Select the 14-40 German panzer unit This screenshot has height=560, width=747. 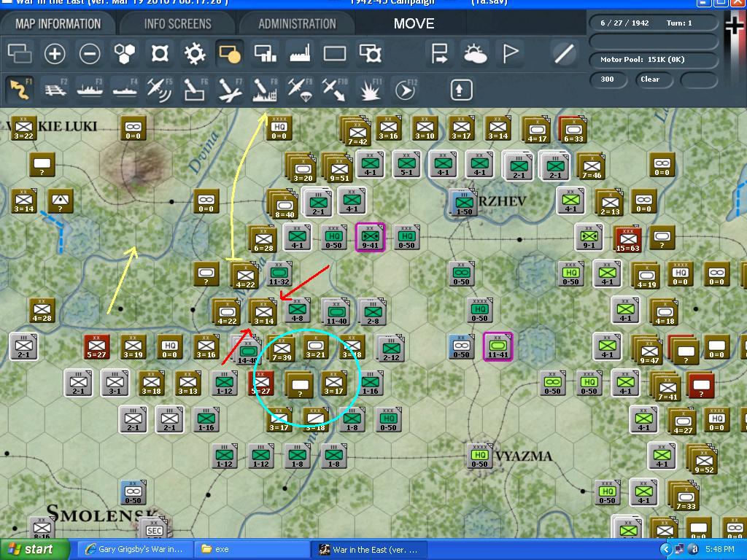(x=247, y=351)
